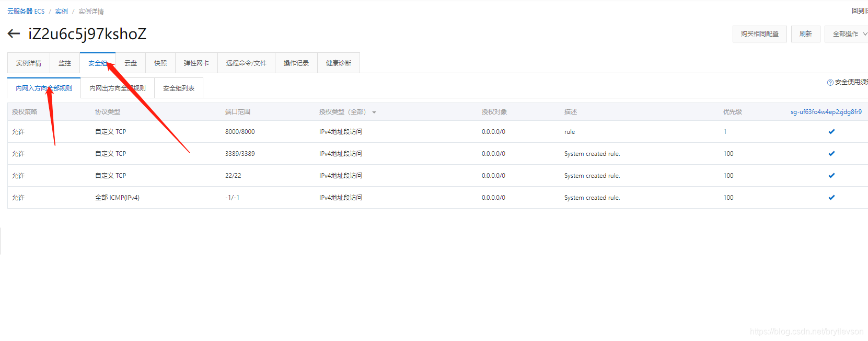Click the back arrow beside the instance name
The height and width of the screenshot is (341, 868).
(14, 34)
